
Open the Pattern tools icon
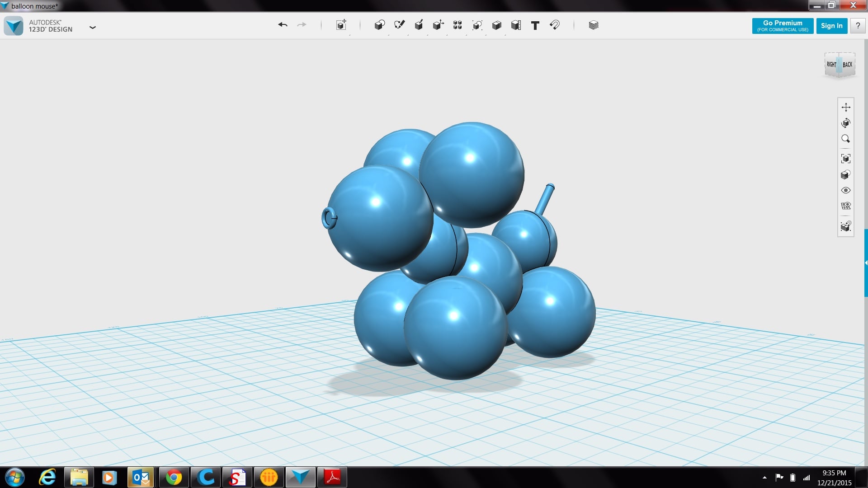coord(458,25)
